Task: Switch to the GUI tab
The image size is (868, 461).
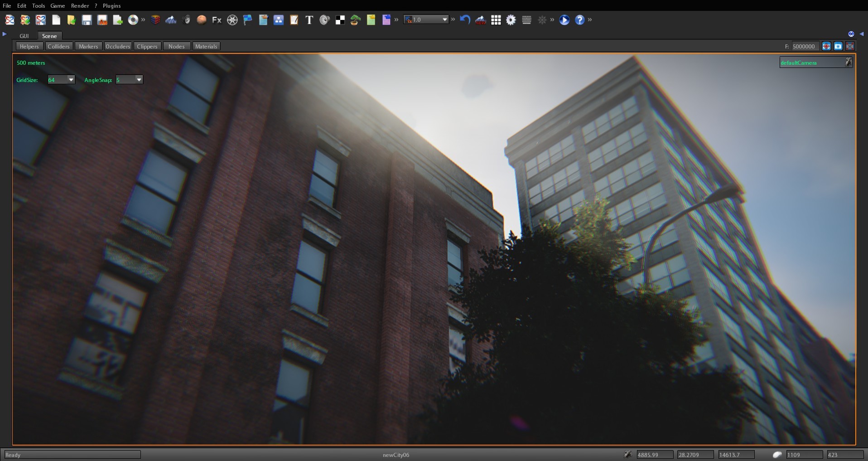Action: [x=24, y=36]
